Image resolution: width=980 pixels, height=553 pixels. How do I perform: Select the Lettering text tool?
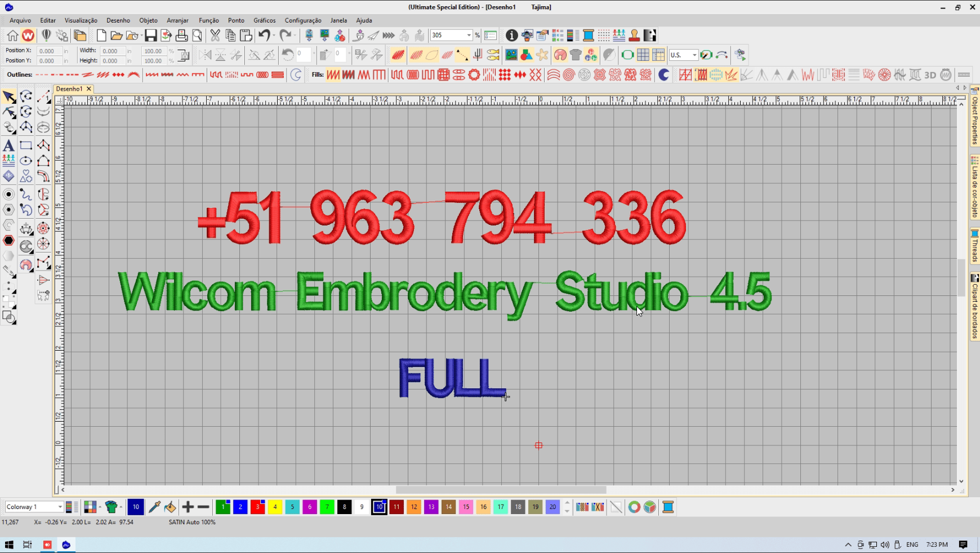pos(8,145)
